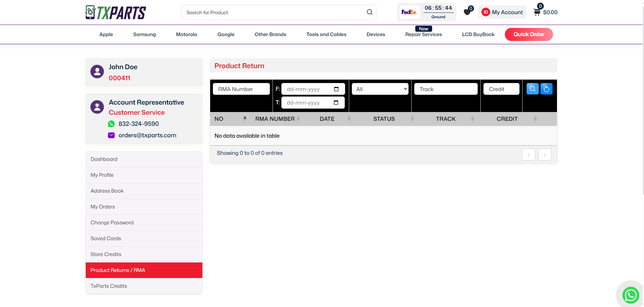Open the floating WhatsApp chat button
This screenshot has height=307, width=644.
(x=631, y=295)
